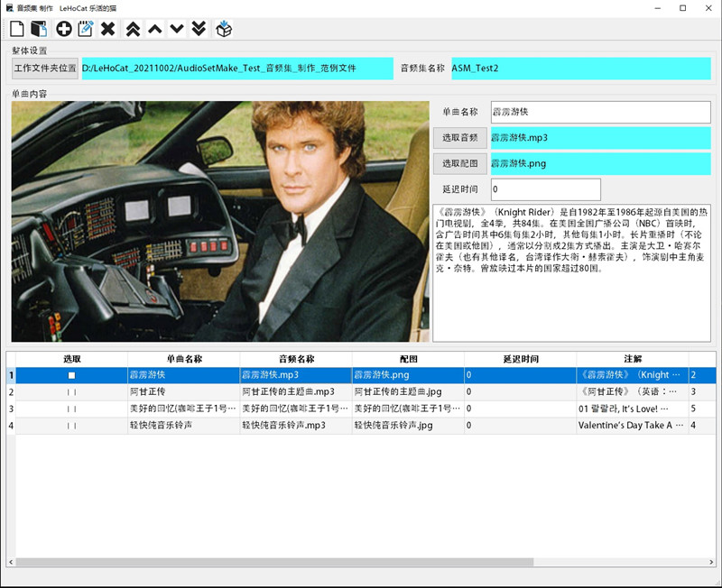Click the 《霹雳游侠》 (Knight note cell
This screenshot has width=722, height=588.
(x=633, y=375)
